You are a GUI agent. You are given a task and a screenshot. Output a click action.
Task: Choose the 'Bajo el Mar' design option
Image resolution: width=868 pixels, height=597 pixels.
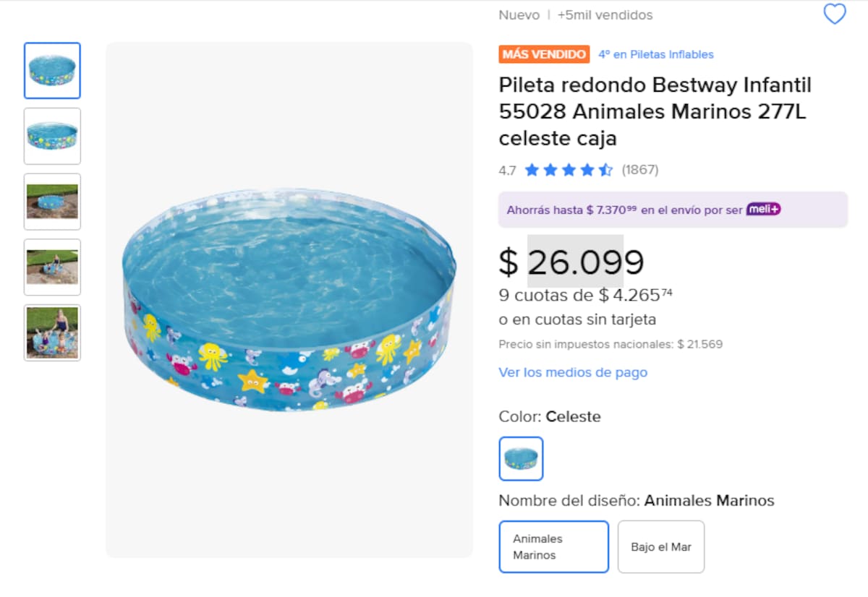tap(660, 546)
